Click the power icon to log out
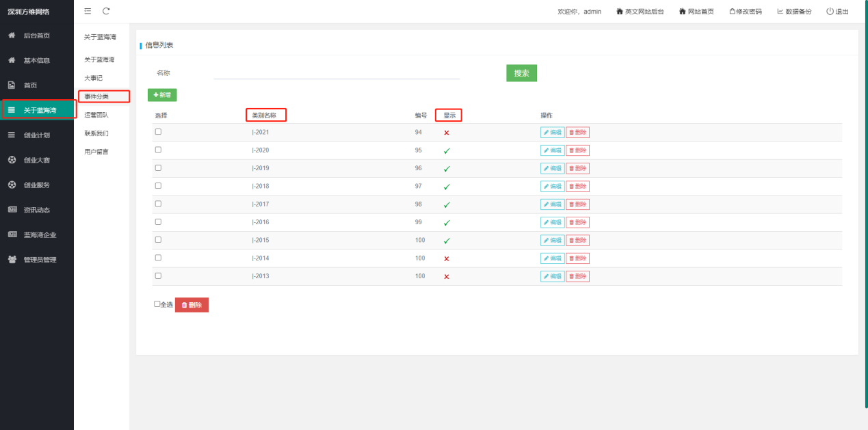 (x=830, y=12)
